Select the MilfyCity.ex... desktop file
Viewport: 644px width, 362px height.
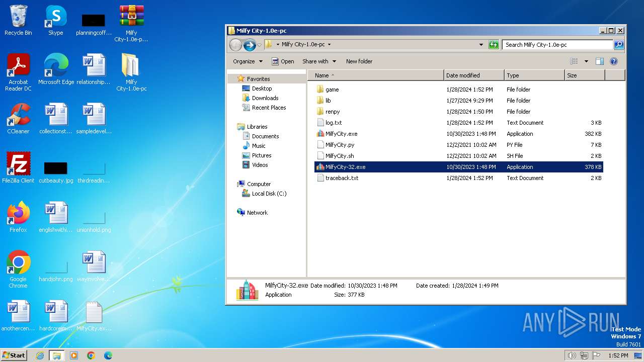[x=94, y=316]
